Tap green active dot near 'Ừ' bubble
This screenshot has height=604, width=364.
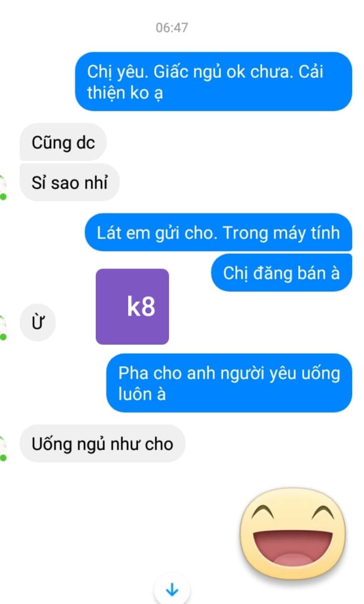[x=3, y=337]
